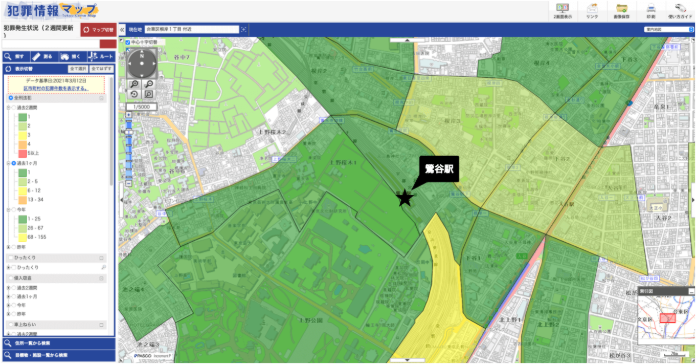Save the map image with 画像保存
The height and width of the screenshot is (364, 696).
[621, 11]
